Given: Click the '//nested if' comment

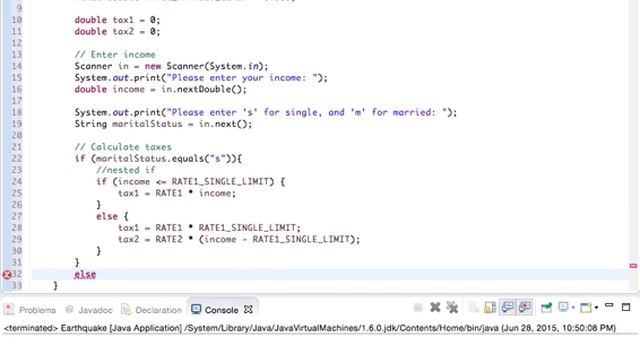Looking at the screenshot, I should (126, 170).
